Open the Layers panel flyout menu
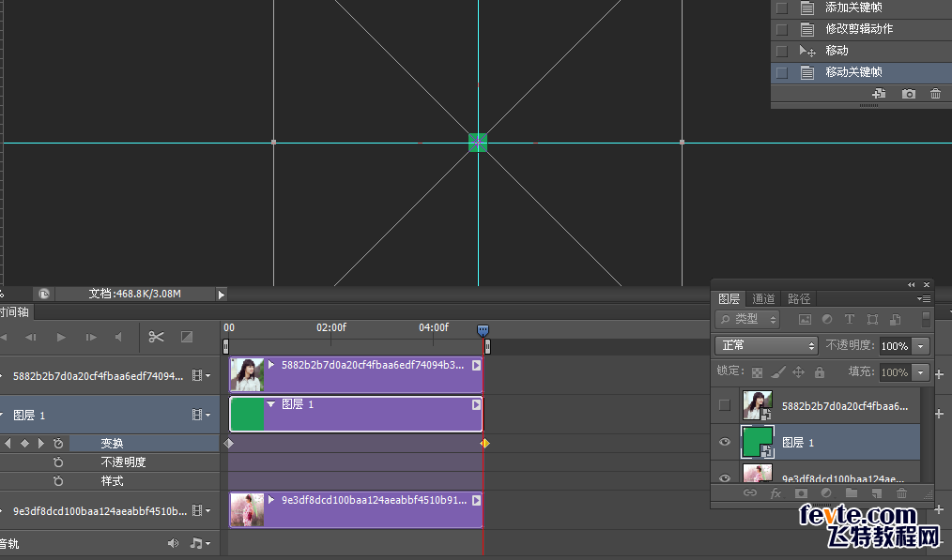This screenshot has width=952, height=560. [x=924, y=298]
